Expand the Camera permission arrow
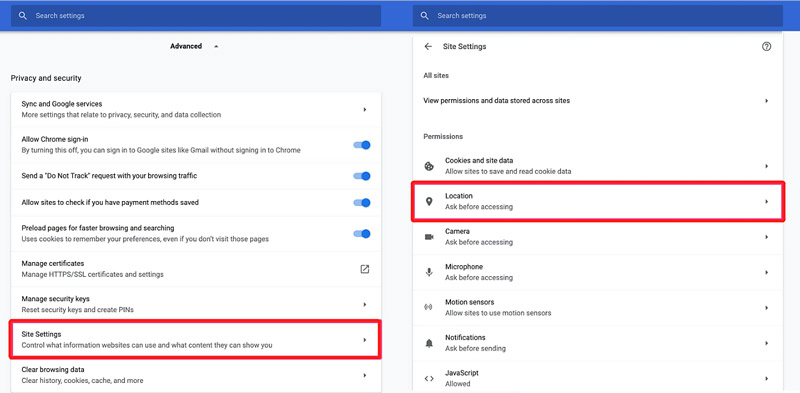This screenshot has width=800, height=393. coord(766,237)
